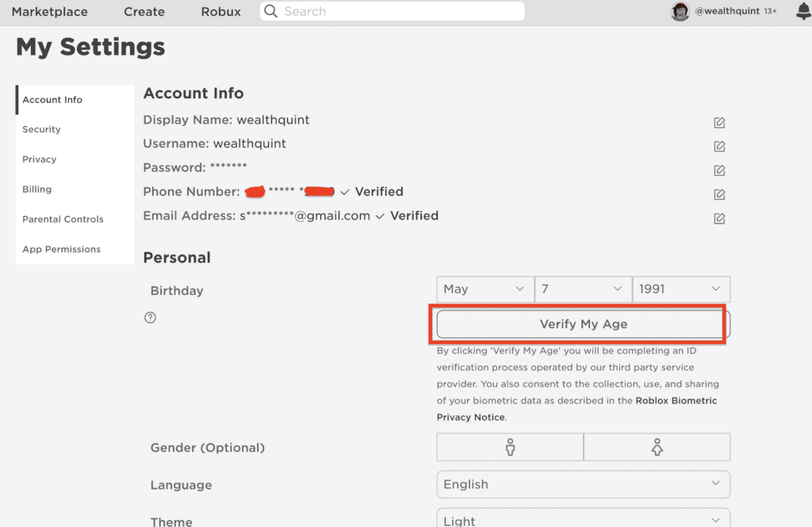This screenshot has width=812, height=527.
Task: Click the Email Address s*********@gmail.com text
Action: tap(257, 216)
